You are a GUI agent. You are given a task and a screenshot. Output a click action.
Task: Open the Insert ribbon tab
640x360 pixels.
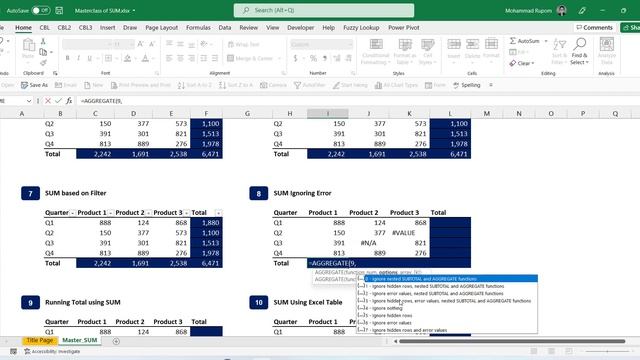(107, 27)
